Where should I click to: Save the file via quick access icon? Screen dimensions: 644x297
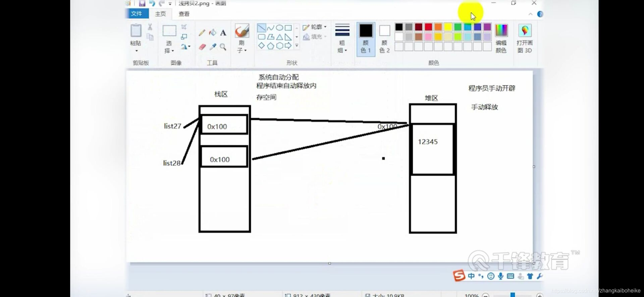tap(142, 3)
